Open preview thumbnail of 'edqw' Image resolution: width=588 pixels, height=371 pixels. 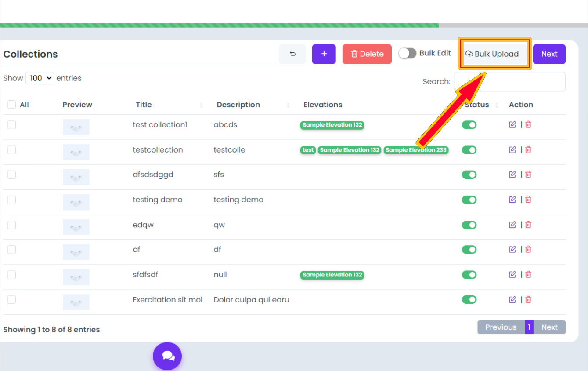(76, 227)
